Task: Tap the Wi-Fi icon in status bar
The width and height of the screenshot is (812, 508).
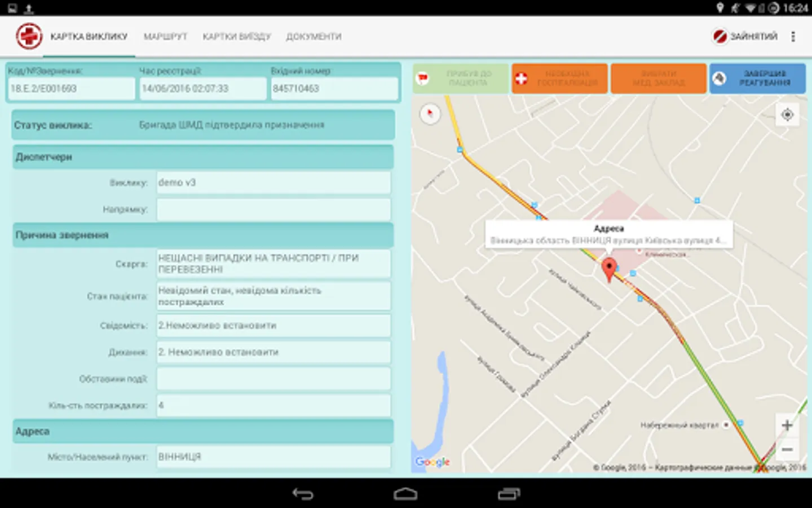Action: 751,8
